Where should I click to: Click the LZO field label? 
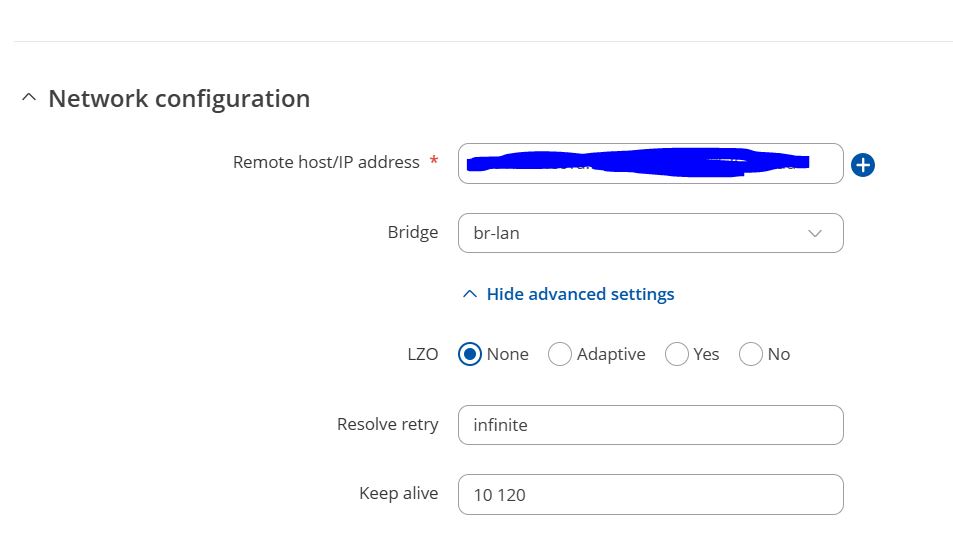coord(422,354)
